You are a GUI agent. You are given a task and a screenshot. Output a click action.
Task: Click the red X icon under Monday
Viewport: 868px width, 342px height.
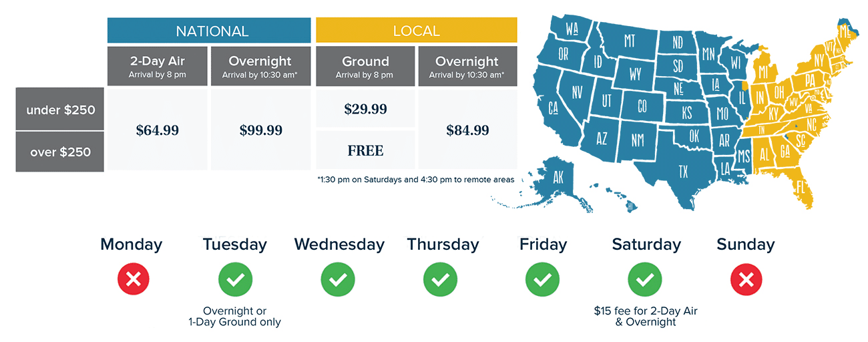[x=133, y=279]
